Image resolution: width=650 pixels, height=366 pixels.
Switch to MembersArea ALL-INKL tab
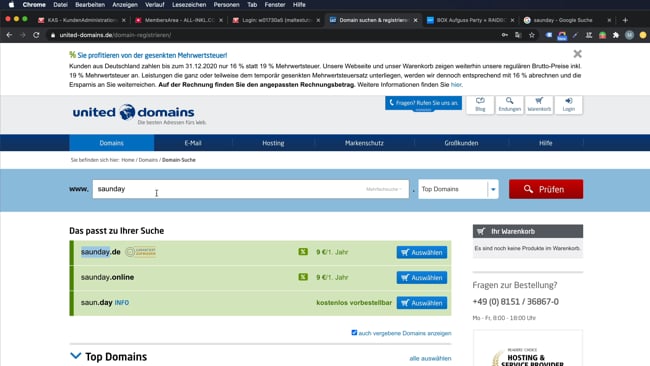179,20
